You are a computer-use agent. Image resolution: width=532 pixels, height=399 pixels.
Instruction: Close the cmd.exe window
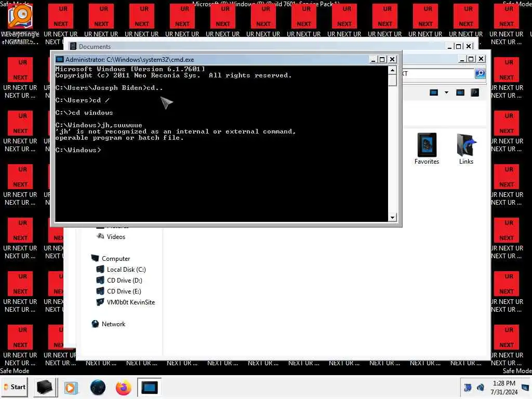pyautogui.click(x=392, y=59)
